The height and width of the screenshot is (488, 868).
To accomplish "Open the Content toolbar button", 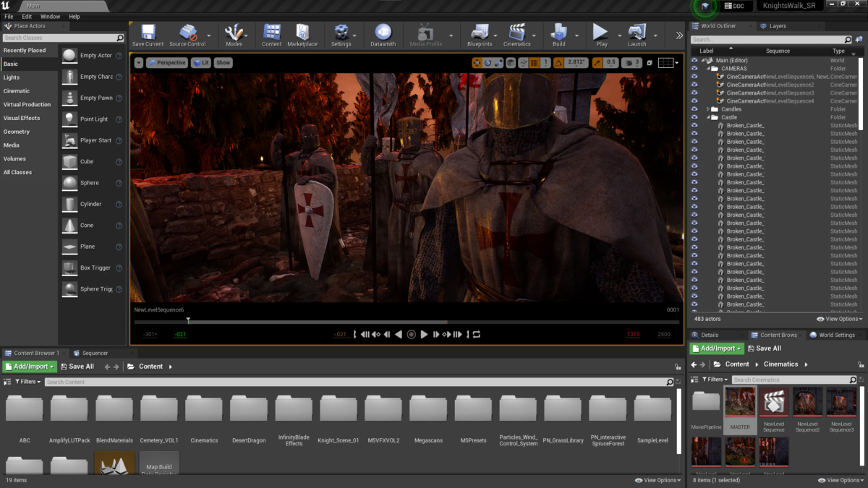I will point(272,35).
